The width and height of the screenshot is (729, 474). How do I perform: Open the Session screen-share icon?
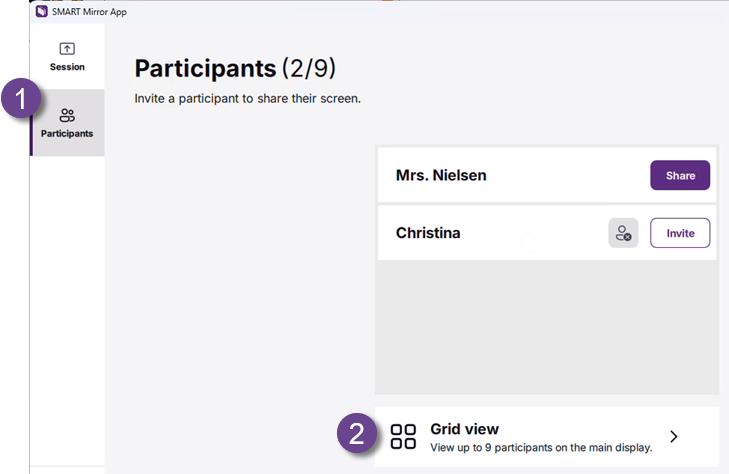[67, 49]
